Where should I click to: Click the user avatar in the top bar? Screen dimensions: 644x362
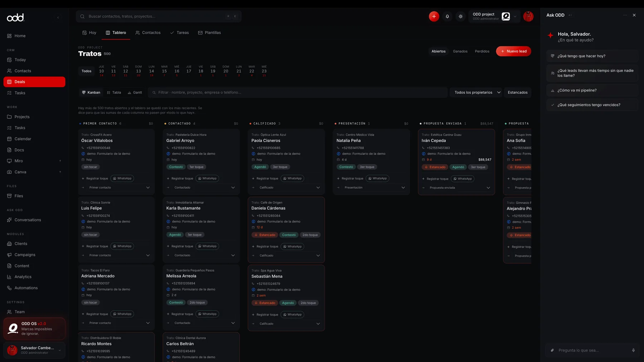point(528,16)
